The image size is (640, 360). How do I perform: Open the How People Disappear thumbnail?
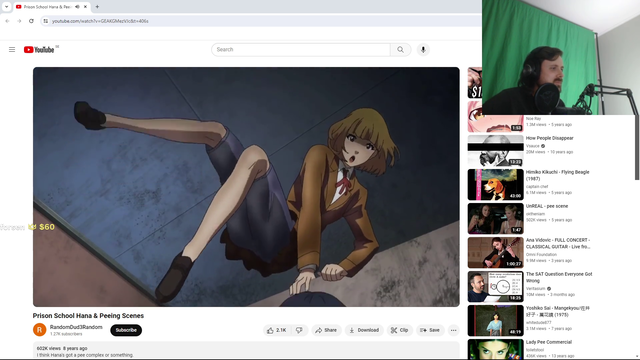496,151
